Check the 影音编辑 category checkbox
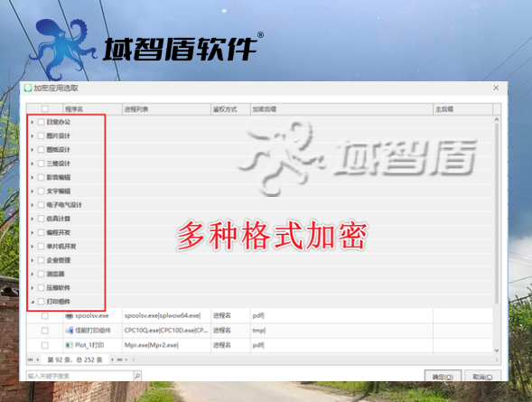Image resolution: width=532 pixels, height=402 pixels. click(x=41, y=177)
